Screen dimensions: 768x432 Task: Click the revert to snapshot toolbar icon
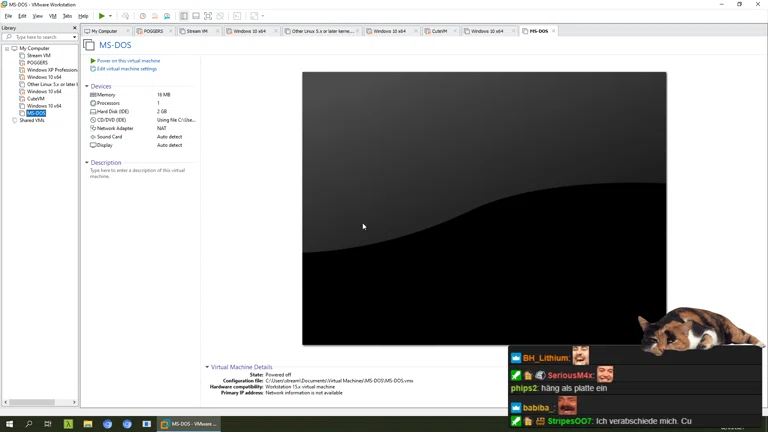(155, 16)
